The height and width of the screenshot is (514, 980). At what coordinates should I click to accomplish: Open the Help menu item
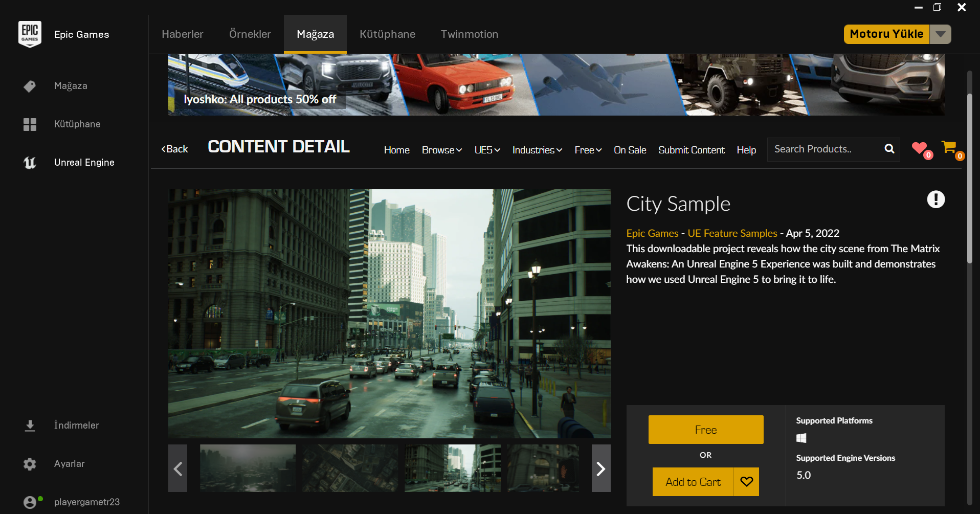746,150
